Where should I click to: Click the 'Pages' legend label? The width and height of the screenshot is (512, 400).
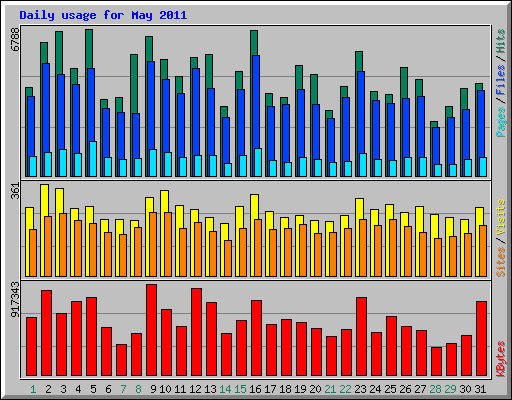tap(501, 122)
